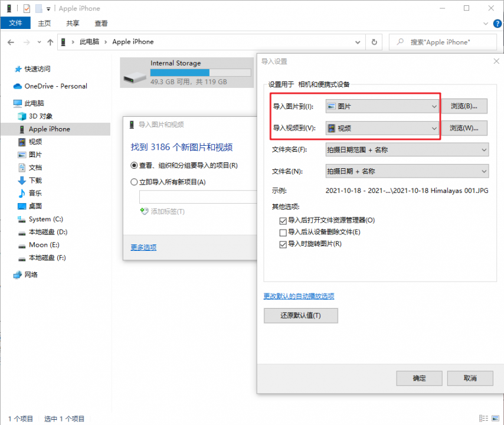Open the Explorer help icon
This screenshot has height=425, width=504.
pos(498,24)
